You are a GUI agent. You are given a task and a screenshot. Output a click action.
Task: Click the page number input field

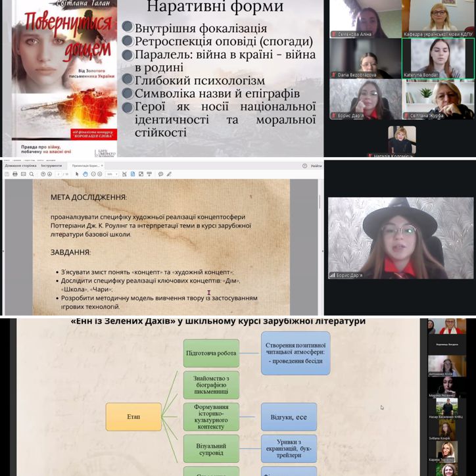coord(59,174)
